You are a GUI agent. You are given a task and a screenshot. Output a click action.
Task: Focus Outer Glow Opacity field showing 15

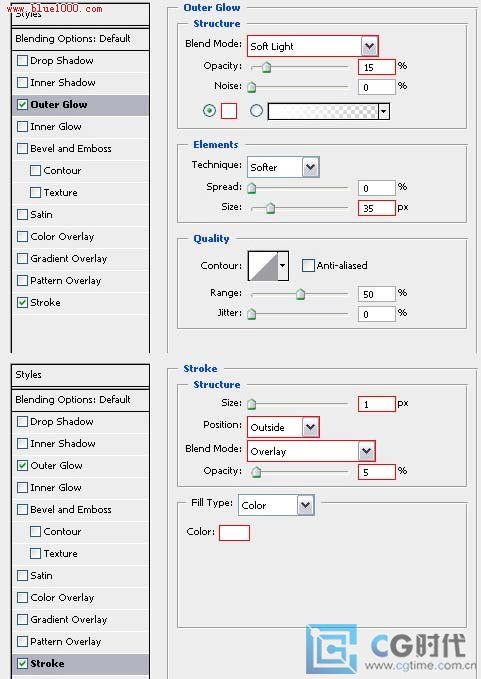377,67
